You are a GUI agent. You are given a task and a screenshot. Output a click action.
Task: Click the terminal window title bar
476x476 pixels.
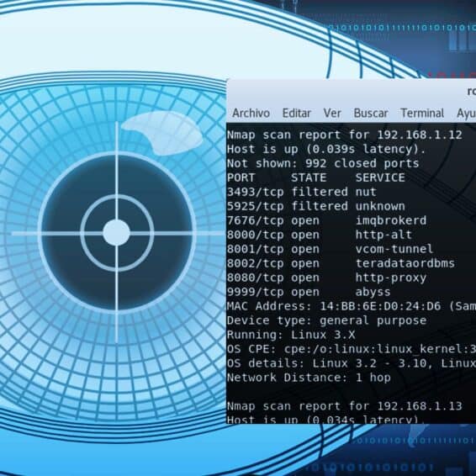352,92
